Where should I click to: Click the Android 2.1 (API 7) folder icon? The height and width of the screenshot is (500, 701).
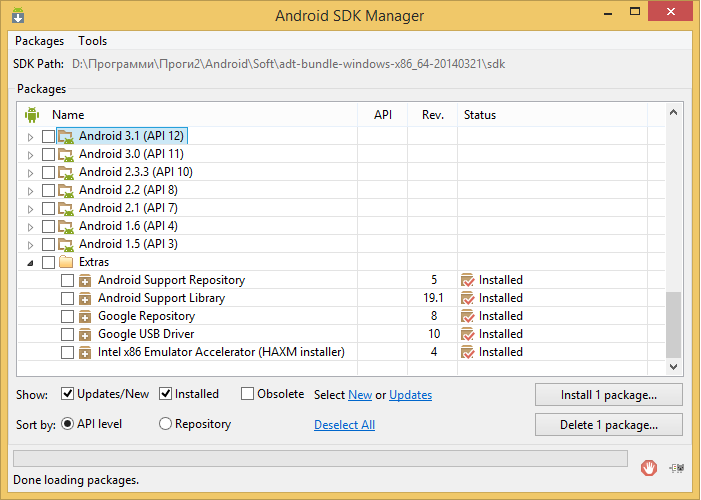(x=66, y=208)
